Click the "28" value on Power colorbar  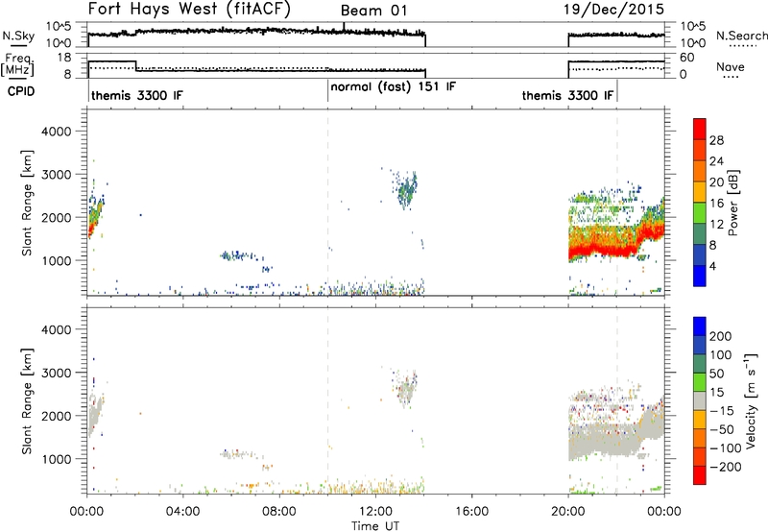click(716, 140)
